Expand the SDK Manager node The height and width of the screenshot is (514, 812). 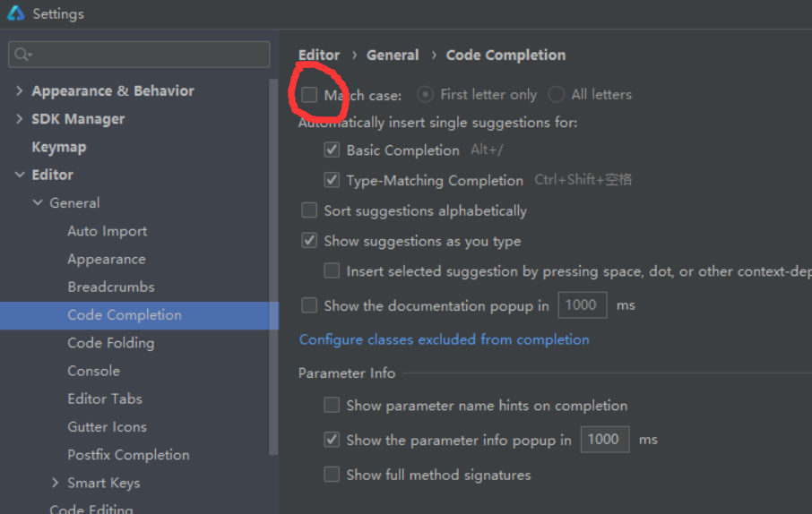20,119
